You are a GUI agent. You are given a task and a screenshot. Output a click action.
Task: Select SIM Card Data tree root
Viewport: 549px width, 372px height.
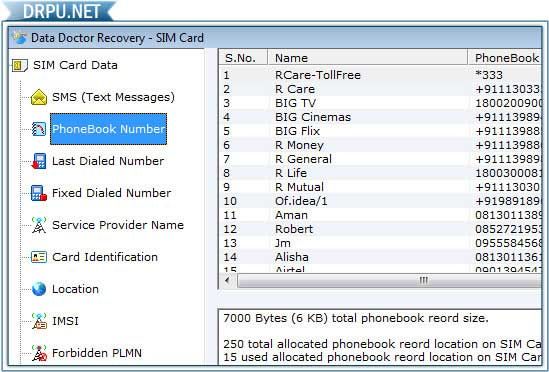(x=75, y=65)
